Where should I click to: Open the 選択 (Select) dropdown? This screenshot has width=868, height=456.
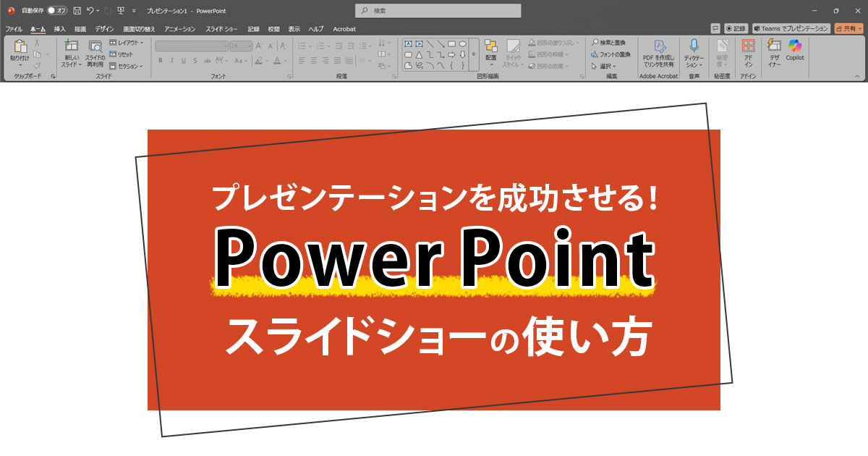point(604,66)
